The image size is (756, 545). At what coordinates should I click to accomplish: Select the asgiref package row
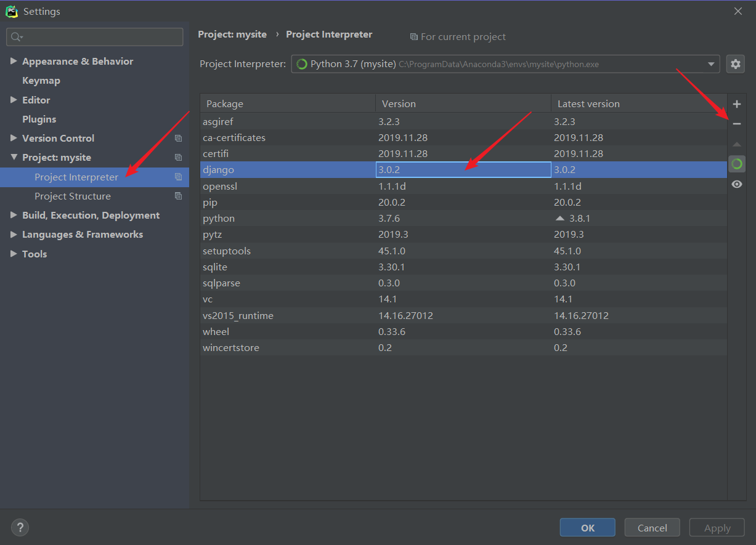pyautogui.click(x=463, y=121)
